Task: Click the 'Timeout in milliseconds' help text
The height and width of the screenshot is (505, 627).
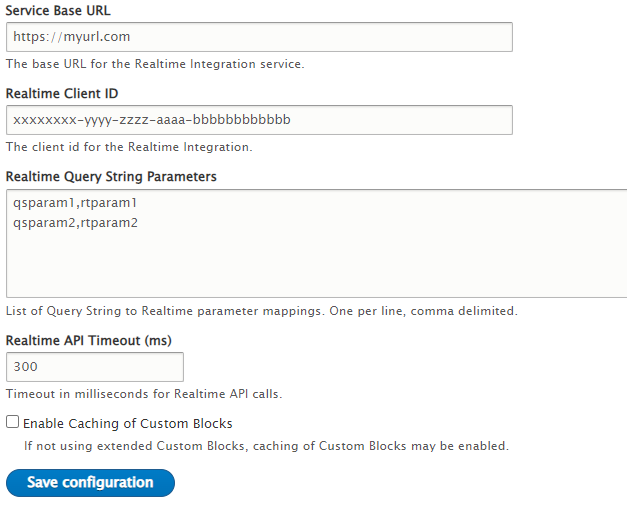Action: 143,394
